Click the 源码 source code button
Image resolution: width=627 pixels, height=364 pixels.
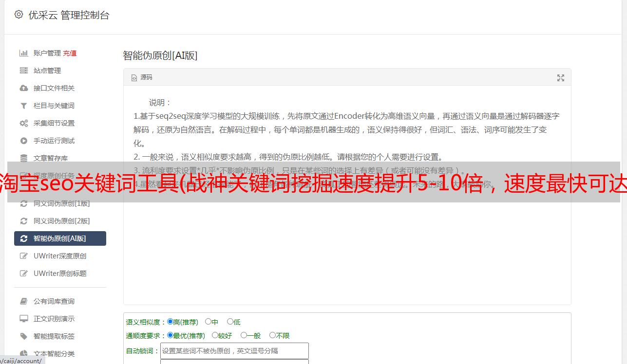(142, 77)
